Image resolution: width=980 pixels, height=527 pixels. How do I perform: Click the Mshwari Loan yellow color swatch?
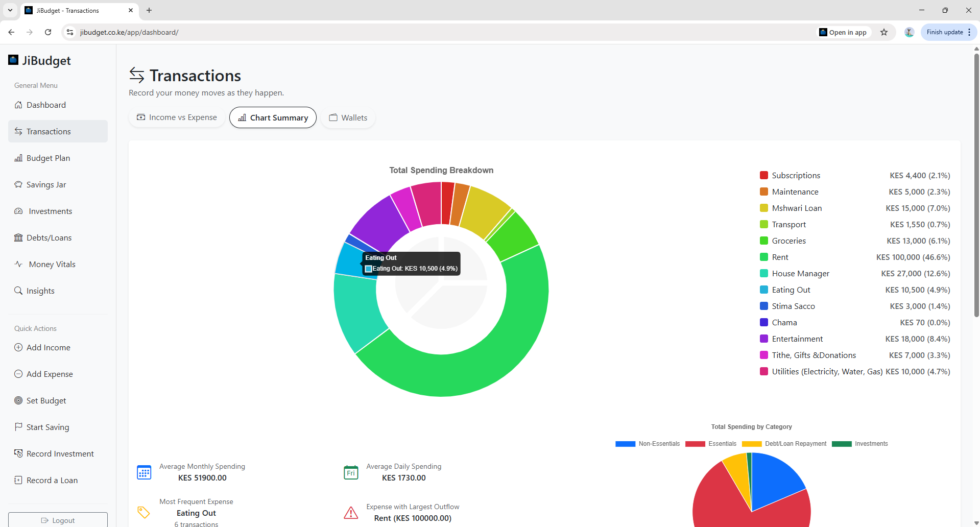click(764, 208)
